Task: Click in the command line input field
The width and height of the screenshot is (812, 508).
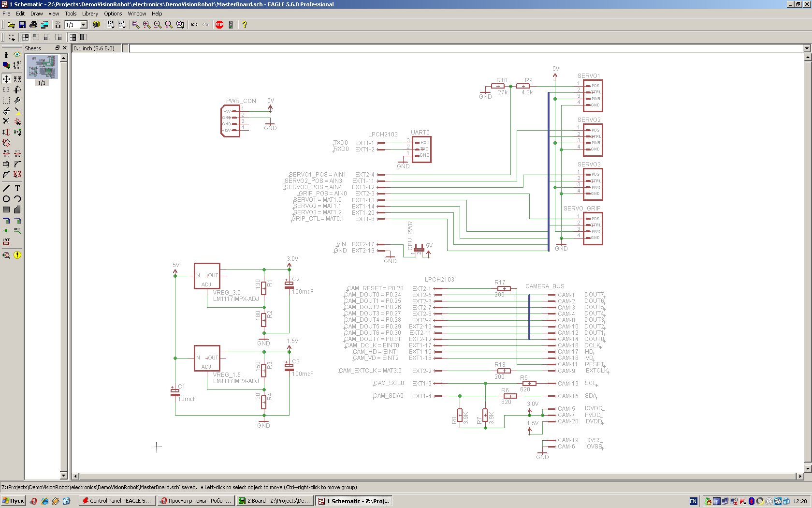Action: coord(464,48)
